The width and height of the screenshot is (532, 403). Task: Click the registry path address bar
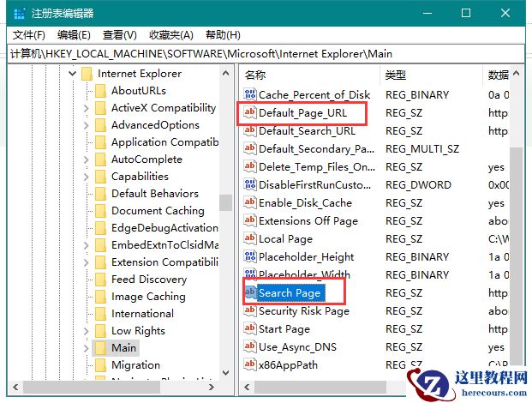pos(266,54)
